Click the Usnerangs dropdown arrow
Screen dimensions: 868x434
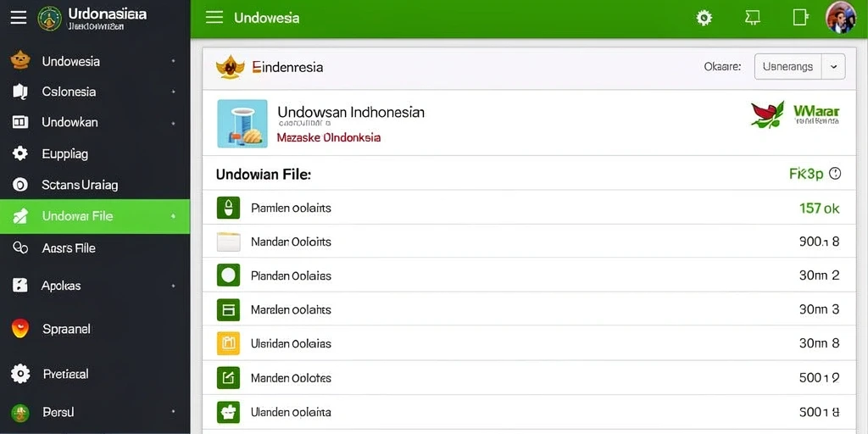(834, 67)
